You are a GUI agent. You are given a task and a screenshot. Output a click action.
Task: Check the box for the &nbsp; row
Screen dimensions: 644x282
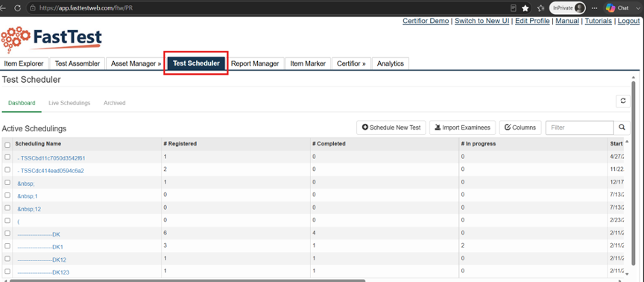pos(7,182)
